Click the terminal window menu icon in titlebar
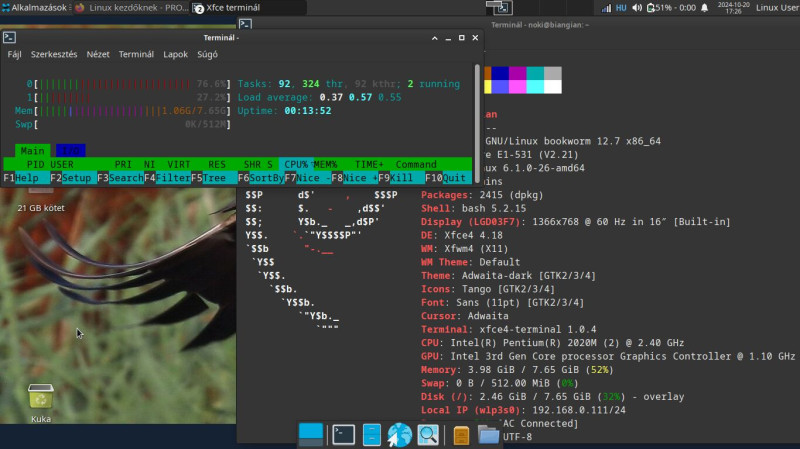 [x=9, y=37]
